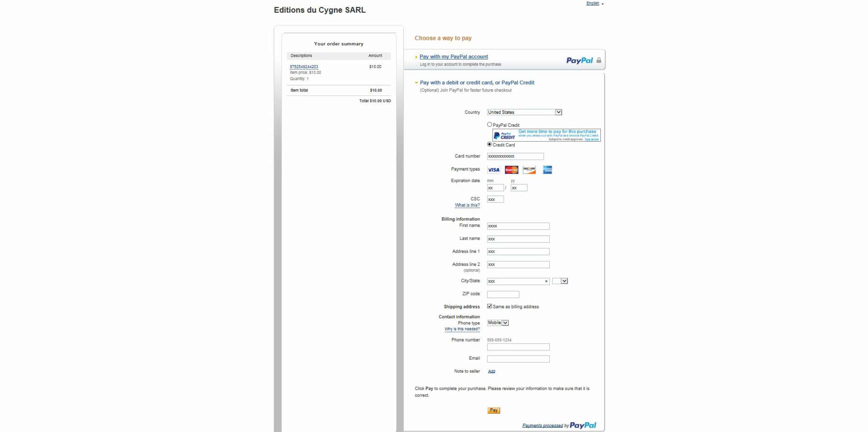868x432 pixels.
Task: Click the PayPal Credit banner logo
Action: pyautogui.click(x=504, y=136)
